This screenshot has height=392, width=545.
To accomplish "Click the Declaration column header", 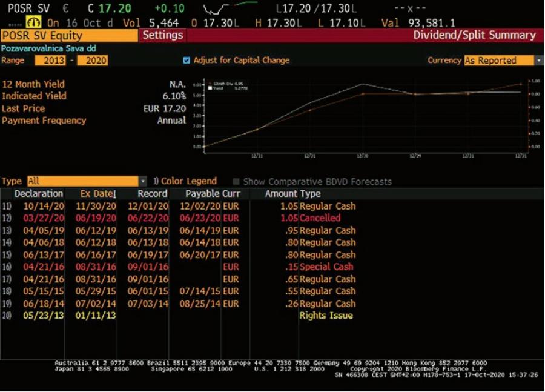I will (x=38, y=194).
